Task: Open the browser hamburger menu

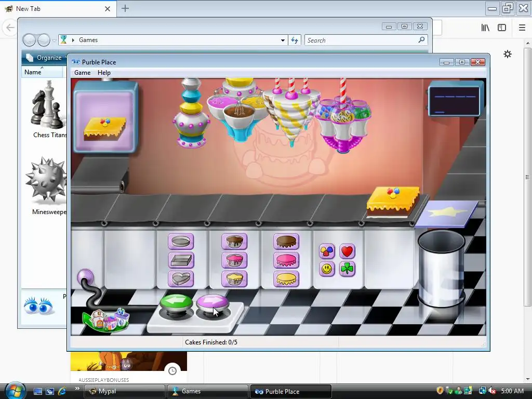Action: (522, 28)
